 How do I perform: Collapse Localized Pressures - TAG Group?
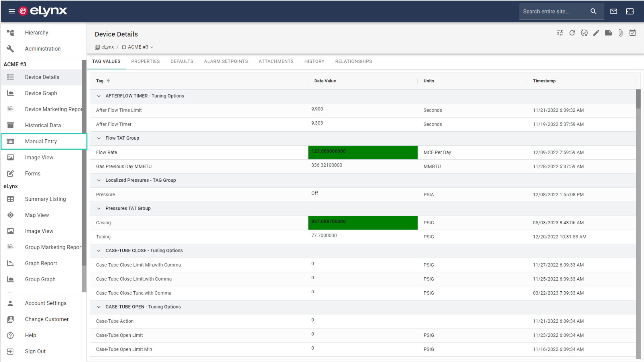[x=99, y=180]
